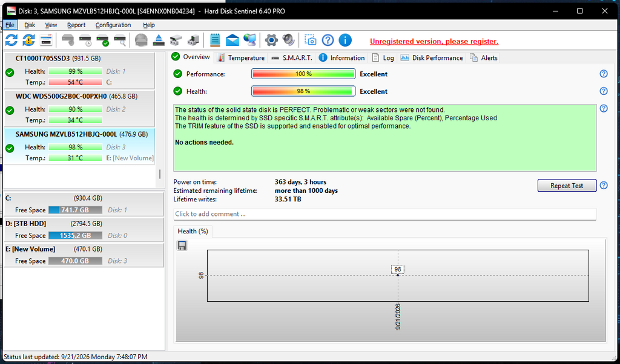Image resolution: width=620 pixels, height=364 pixels.
Task: Click the E: free space 470.0 GB bar
Action: point(75,261)
